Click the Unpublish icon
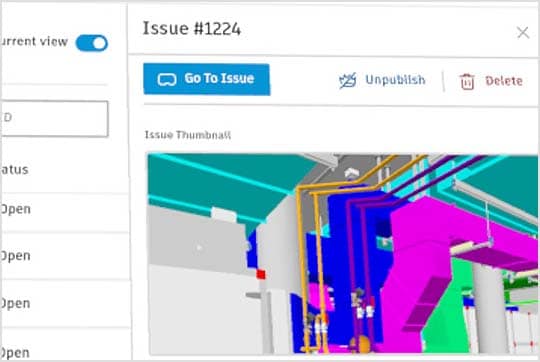This screenshot has width=540, height=362. coord(347,81)
